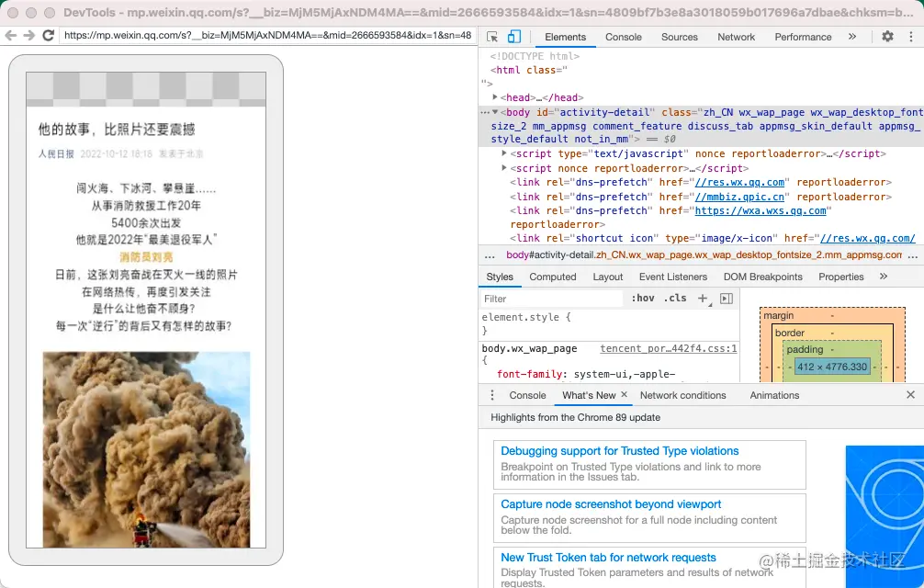924x588 pixels.
Task: Click the element.style rule block
Action: (x=609, y=323)
